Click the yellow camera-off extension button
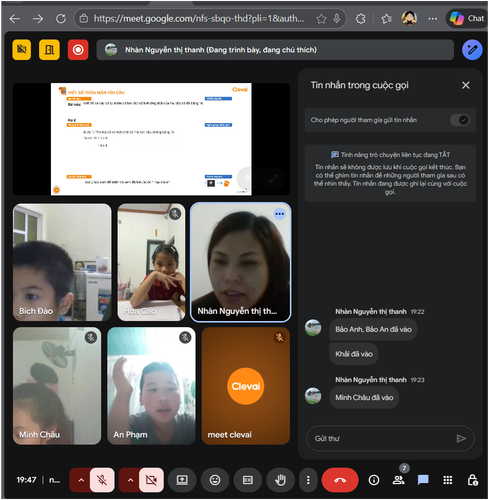The height and width of the screenshot is (500, 489). [22, 50]
